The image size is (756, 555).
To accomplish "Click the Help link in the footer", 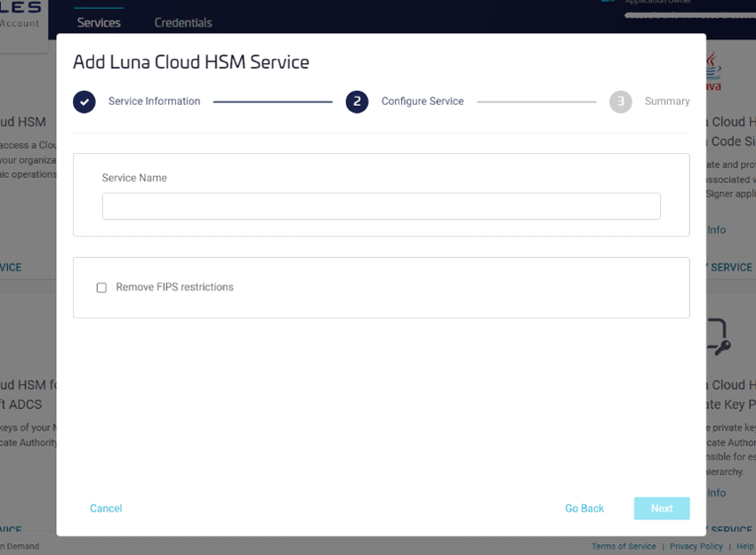I will (x=744, y=546).
